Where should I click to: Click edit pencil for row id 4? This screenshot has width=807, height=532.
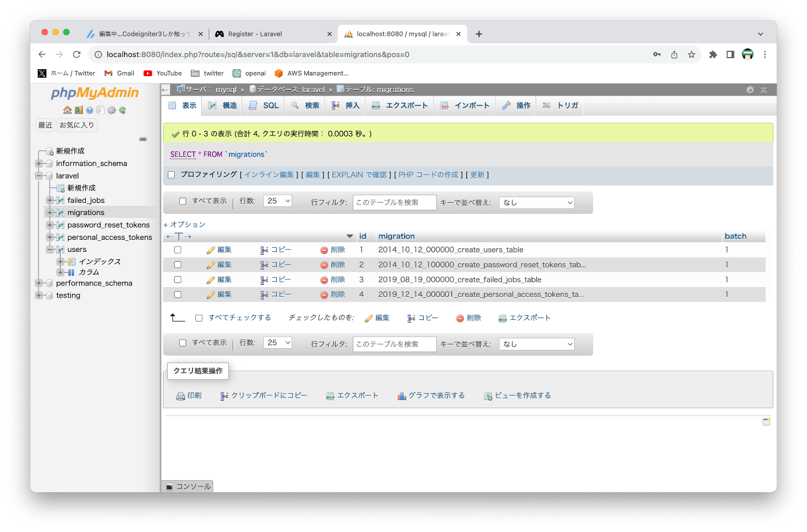(210, 295)
